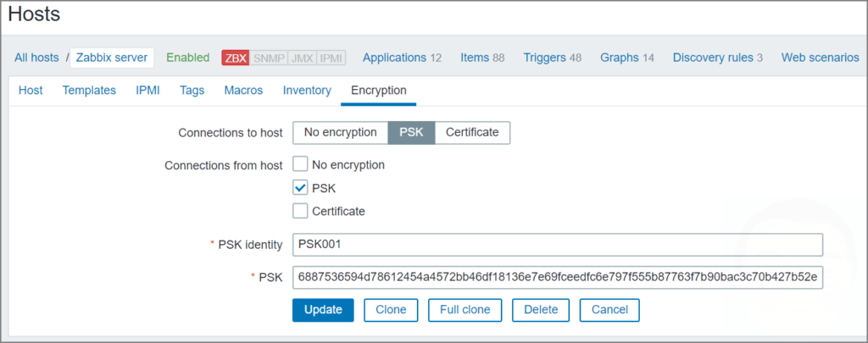Click the SNMP availability badge
Screen dimensions: 868x343
269,58
